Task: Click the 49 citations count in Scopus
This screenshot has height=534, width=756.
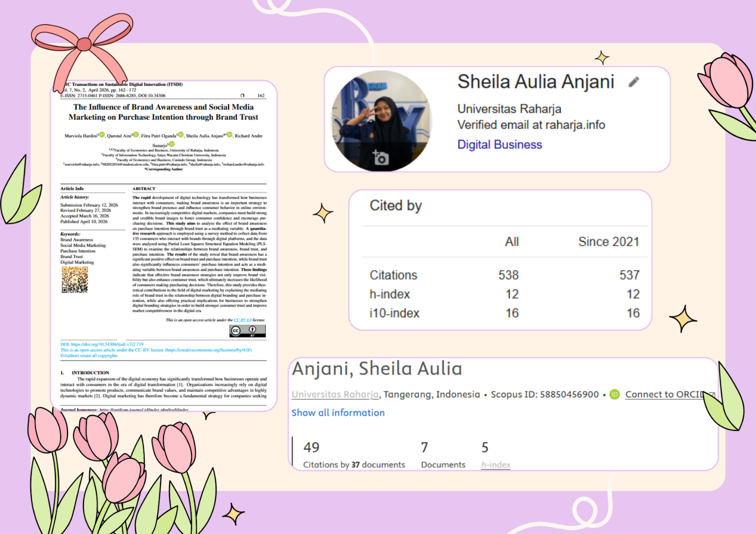Action: [x=311, y=448]
